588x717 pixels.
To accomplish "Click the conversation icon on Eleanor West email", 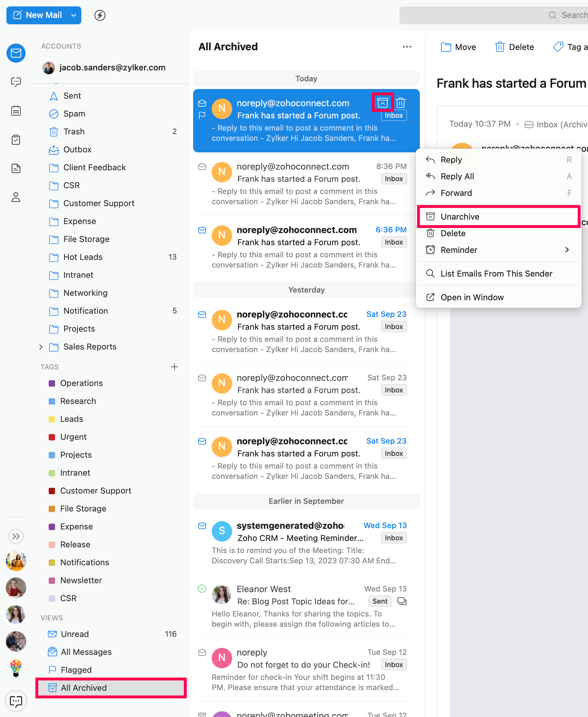I will click(402, 601).
